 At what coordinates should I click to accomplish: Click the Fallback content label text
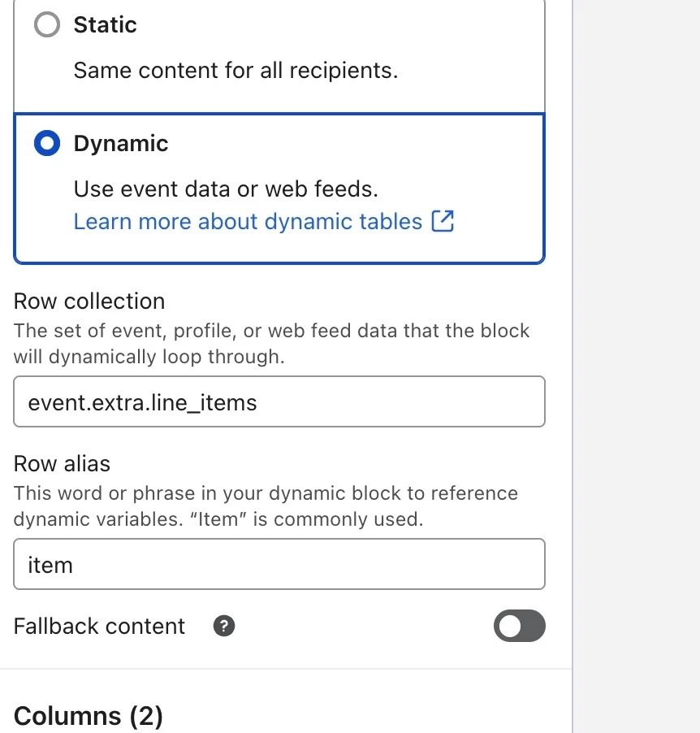pos(99,627)
